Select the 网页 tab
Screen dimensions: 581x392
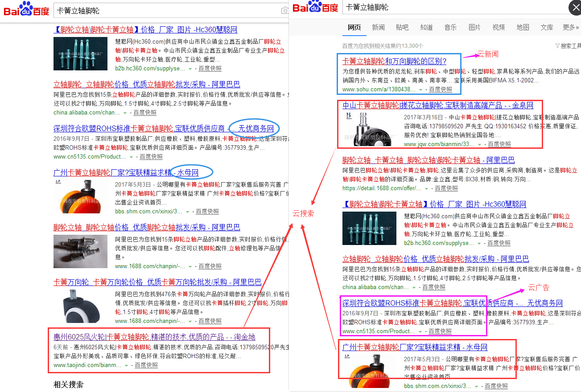pyautogui.click(x=354, y=27)
